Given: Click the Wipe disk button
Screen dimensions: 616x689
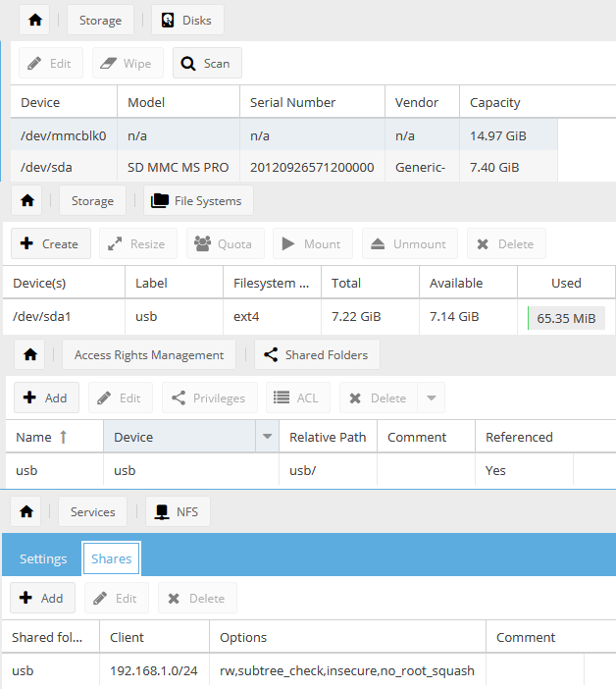Looking at the screenshot, I should tap(128, 64).
